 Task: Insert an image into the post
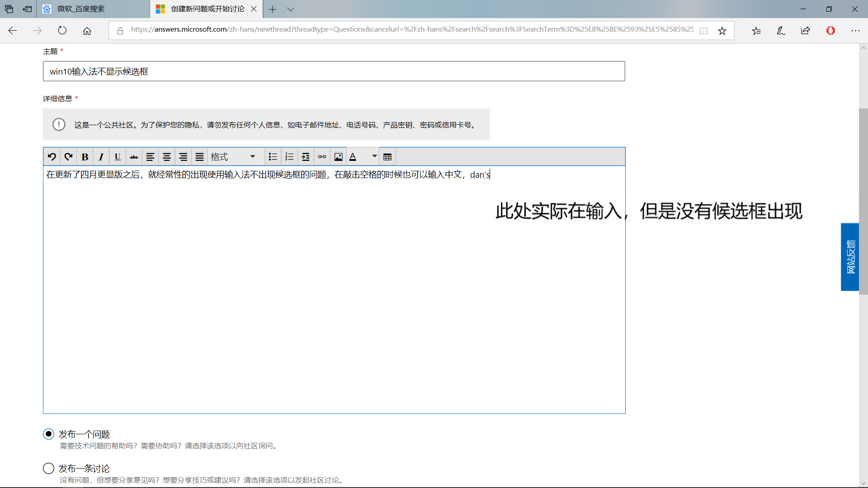pos(338,157)
